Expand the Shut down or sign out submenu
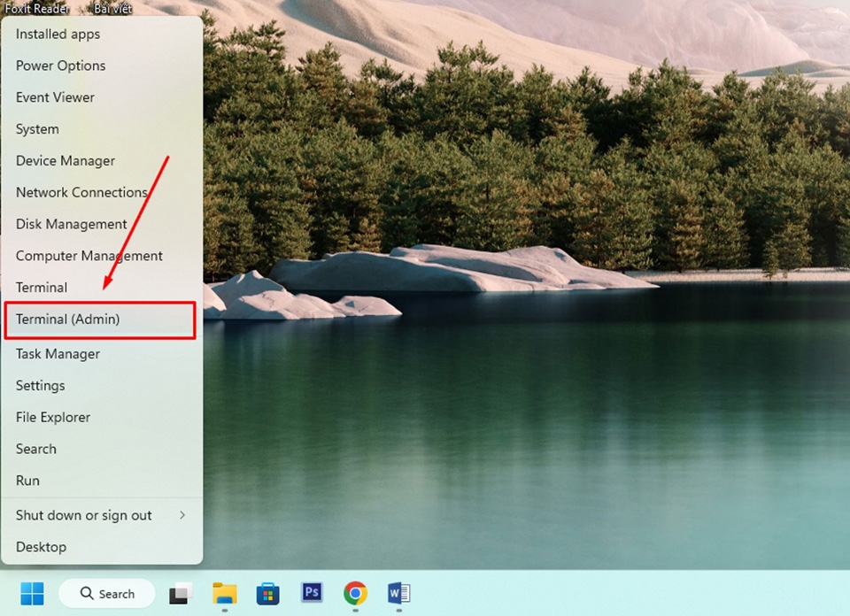Viewport: 850px width, 616px height. pyautogui.click(x=83, y=515)
